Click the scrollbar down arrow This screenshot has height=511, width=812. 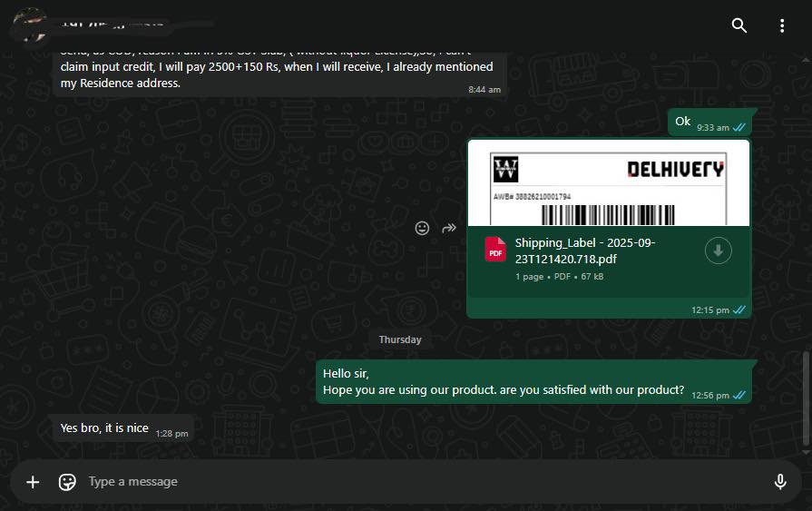pyautogui.click(x=806, y=451)
